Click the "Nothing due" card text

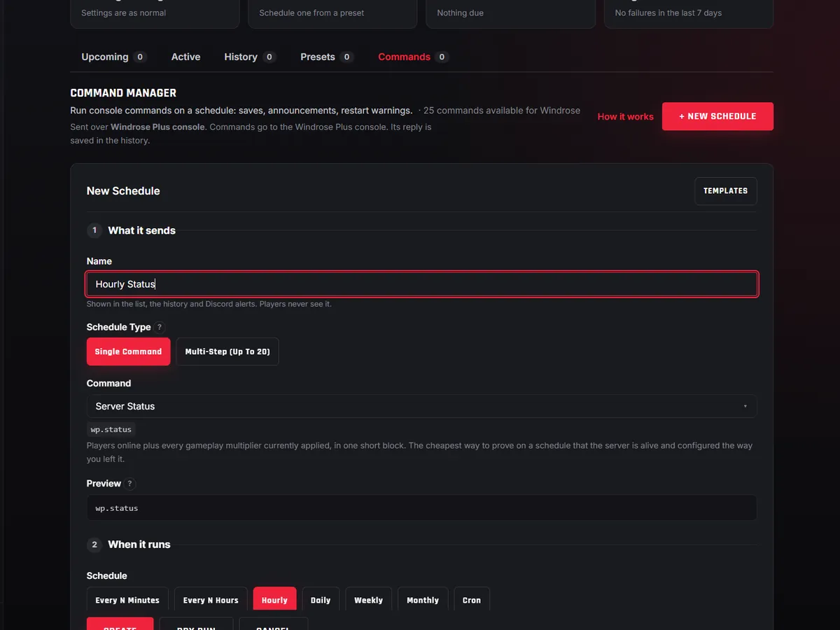coord(460,13)
